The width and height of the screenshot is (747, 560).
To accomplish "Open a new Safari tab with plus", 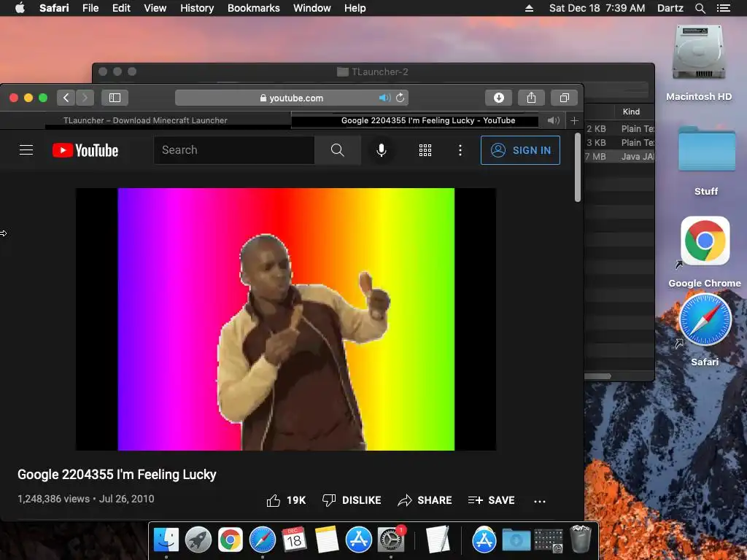I will tap(575, 120).
